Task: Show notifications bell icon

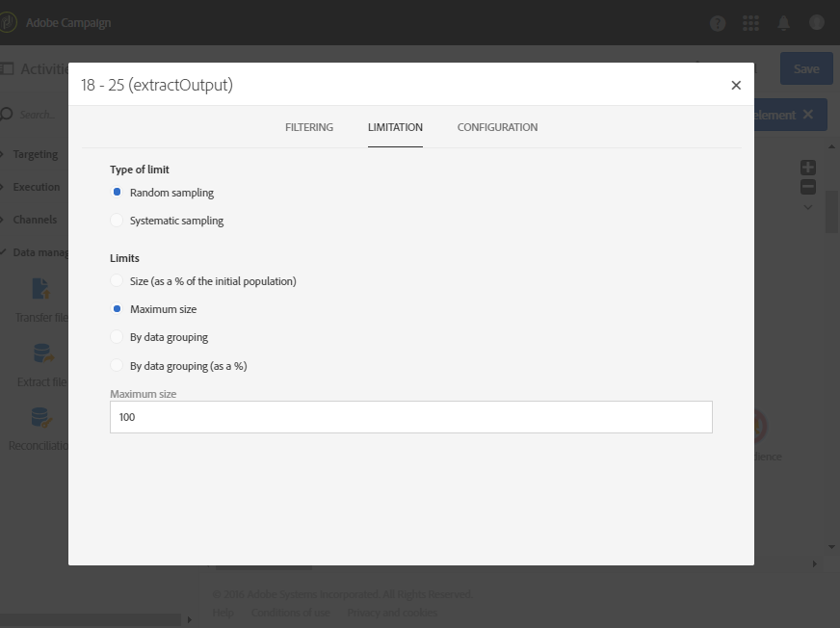Action: 783,23
